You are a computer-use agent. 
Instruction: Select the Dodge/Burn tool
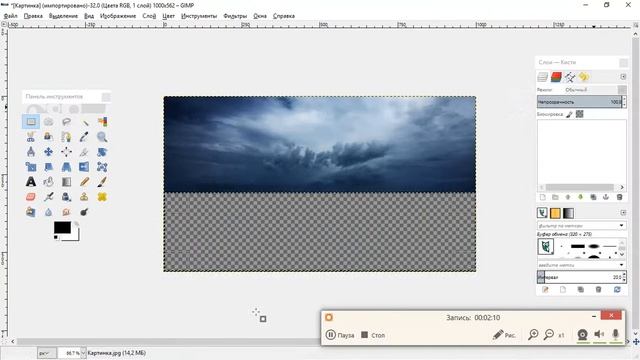[x=84, y=212]
